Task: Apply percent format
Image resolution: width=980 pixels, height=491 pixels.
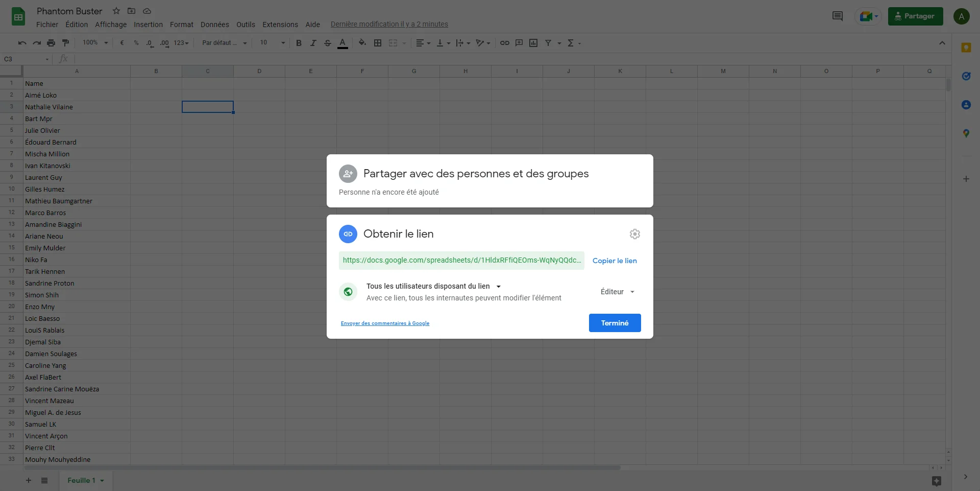Action: (136, 43)
